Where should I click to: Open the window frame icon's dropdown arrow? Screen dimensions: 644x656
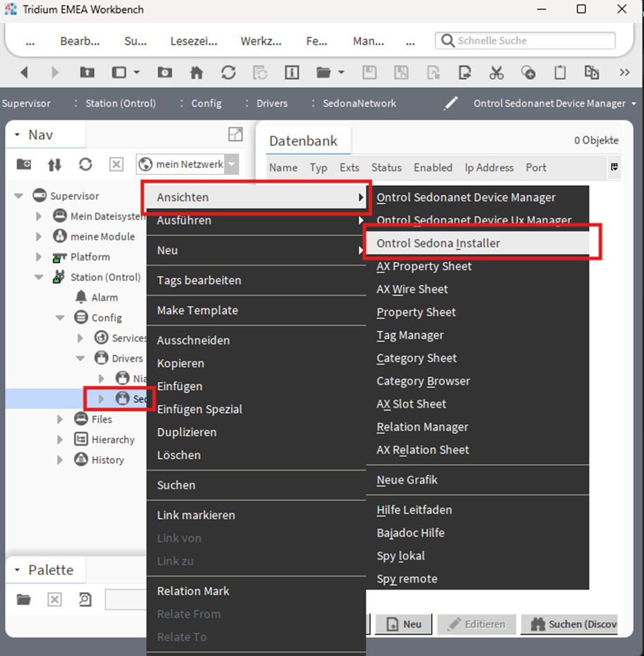coord(137,73)
